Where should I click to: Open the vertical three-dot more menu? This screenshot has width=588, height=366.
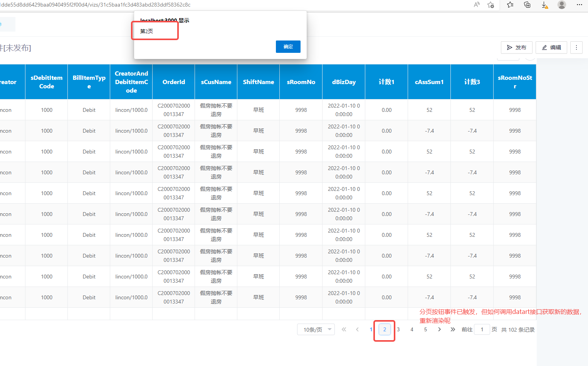576,47
